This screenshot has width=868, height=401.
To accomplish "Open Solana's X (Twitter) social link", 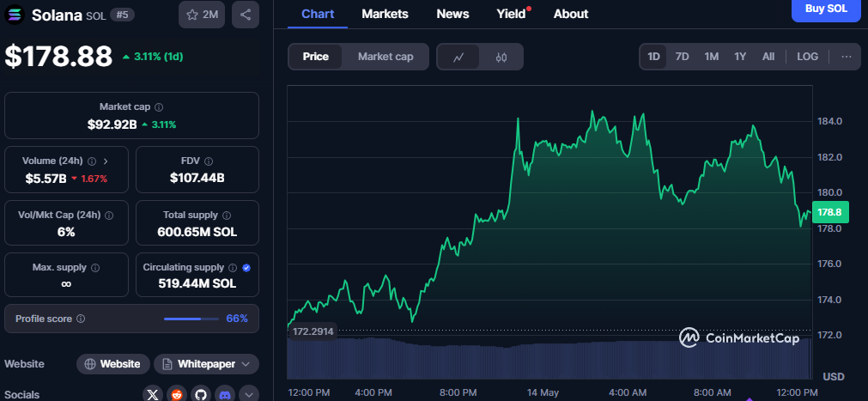I will [152, 395].
